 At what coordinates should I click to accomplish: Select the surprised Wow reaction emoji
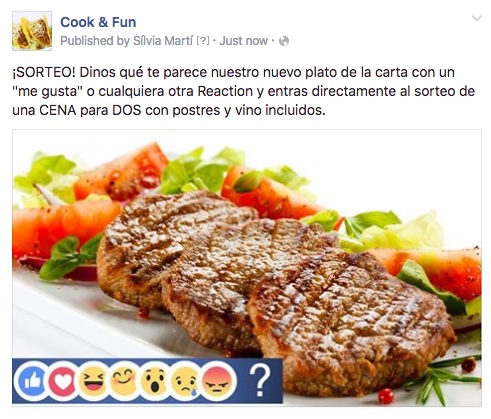[x=155, y=381]
